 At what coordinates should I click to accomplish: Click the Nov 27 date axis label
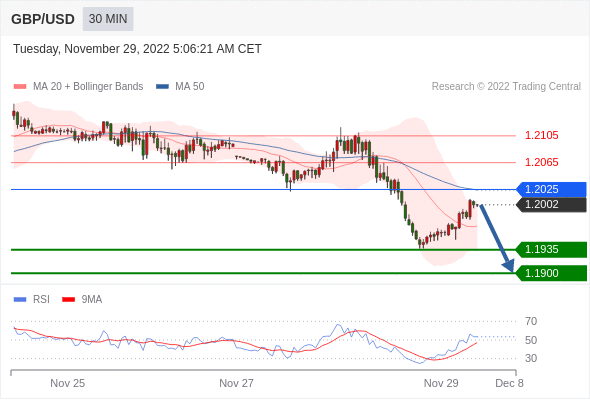(236, 383)
